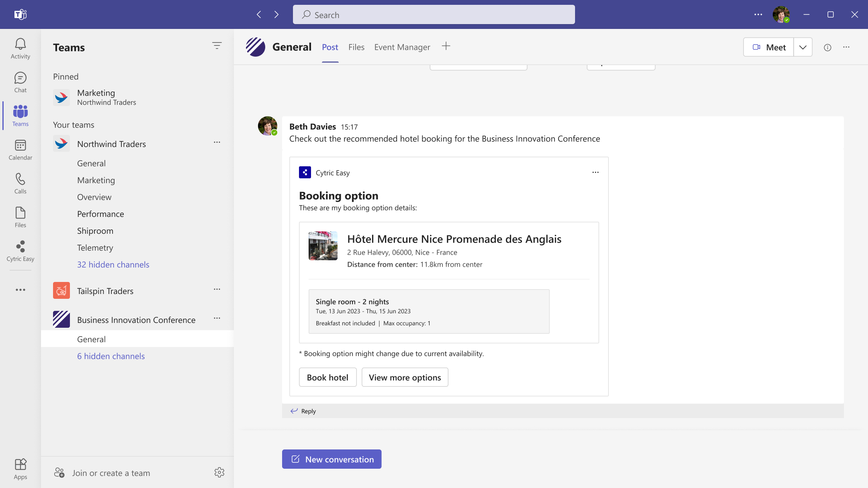Image resolution: width=868 pixels, height=488 pixels.
Task: Select the Shiproom channel
Action: coord(95,231)
